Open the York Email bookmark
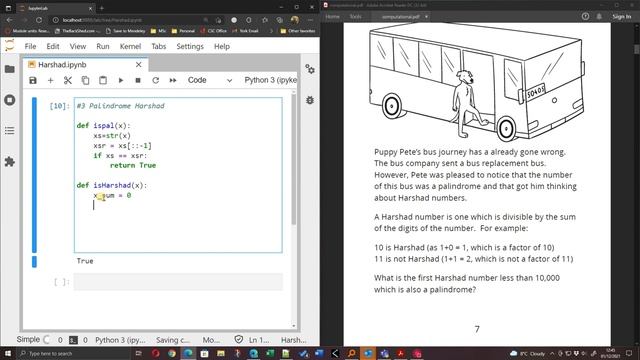640x360 pixels. click(245, 31)
